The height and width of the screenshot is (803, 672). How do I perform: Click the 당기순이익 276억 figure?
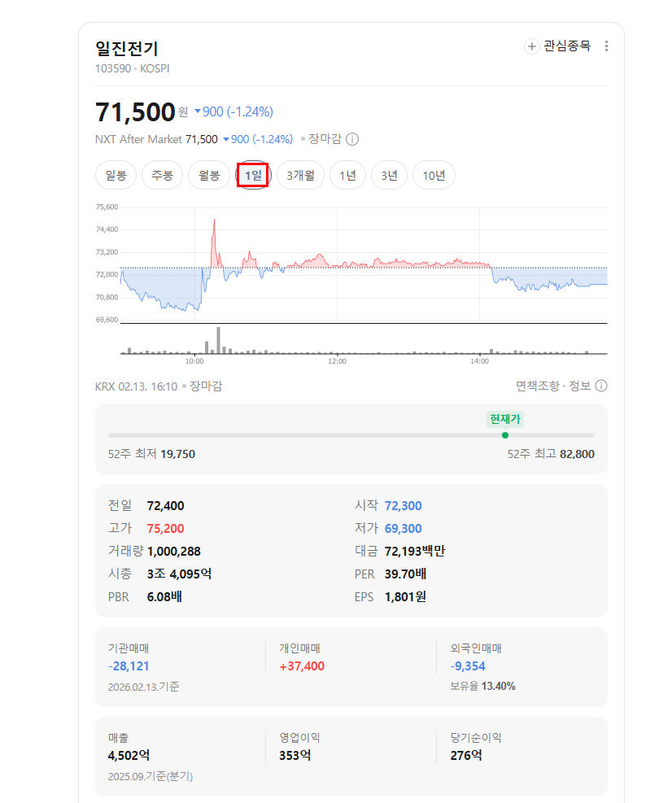pos(466,756)
